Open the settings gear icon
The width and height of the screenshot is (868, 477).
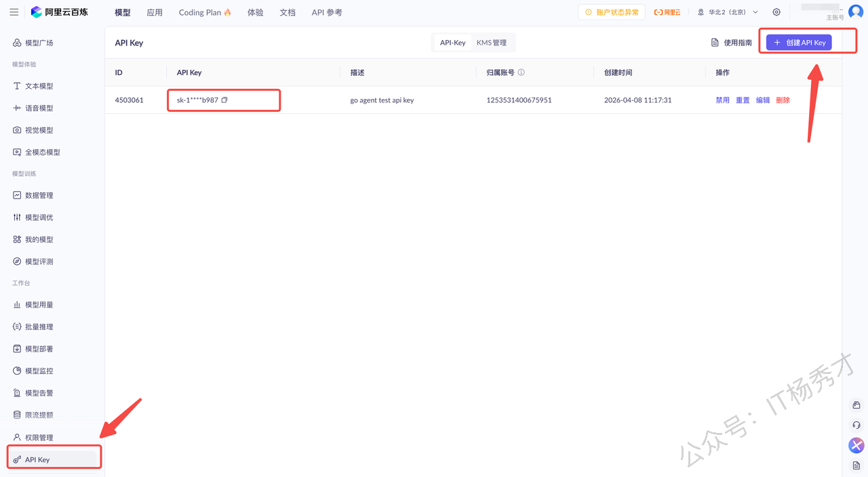click(x=776, y=12)
